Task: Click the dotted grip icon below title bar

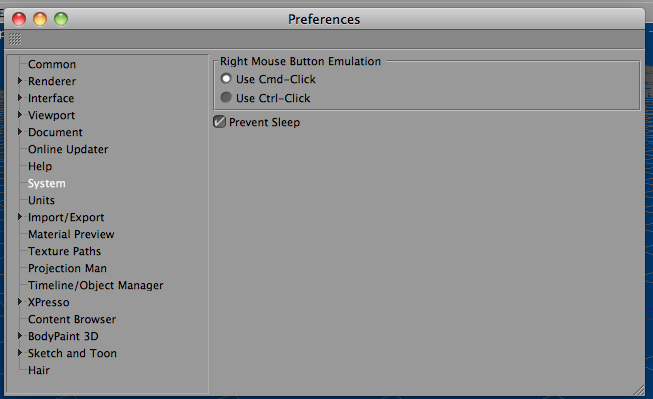Action: [x=15, y=39]
